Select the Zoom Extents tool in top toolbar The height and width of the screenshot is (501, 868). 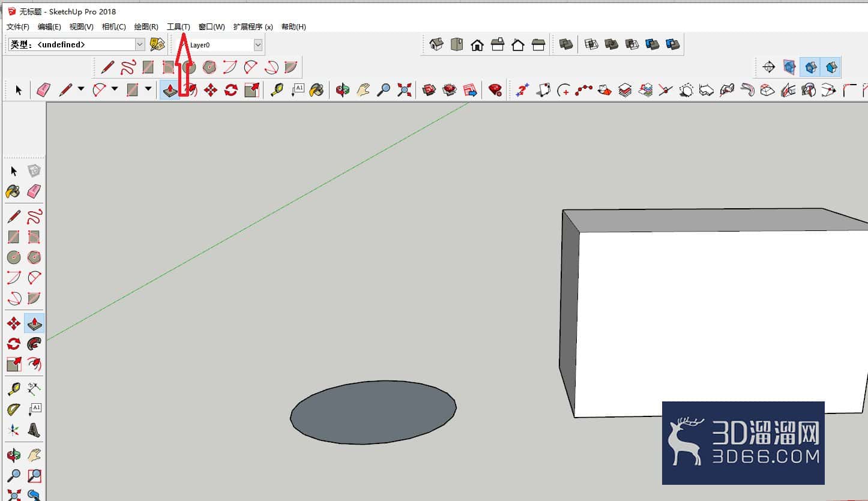[x=405, y=90]
